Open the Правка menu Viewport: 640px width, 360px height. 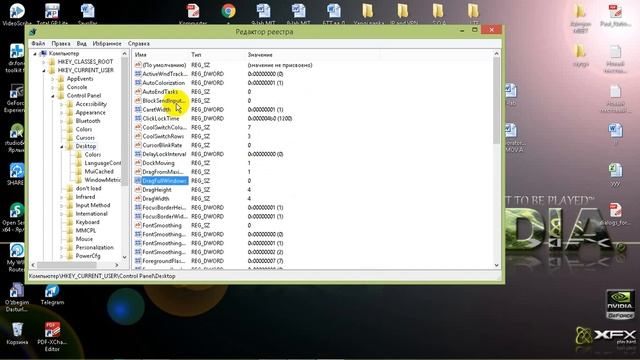coord(60,43)
